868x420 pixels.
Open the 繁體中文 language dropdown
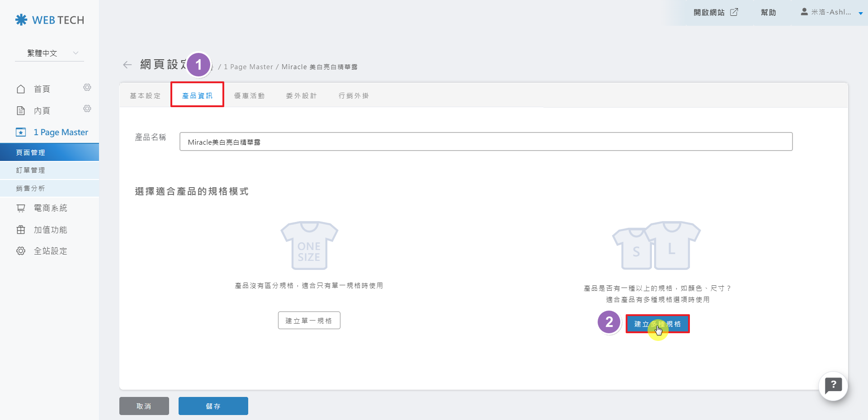[50, 53]
